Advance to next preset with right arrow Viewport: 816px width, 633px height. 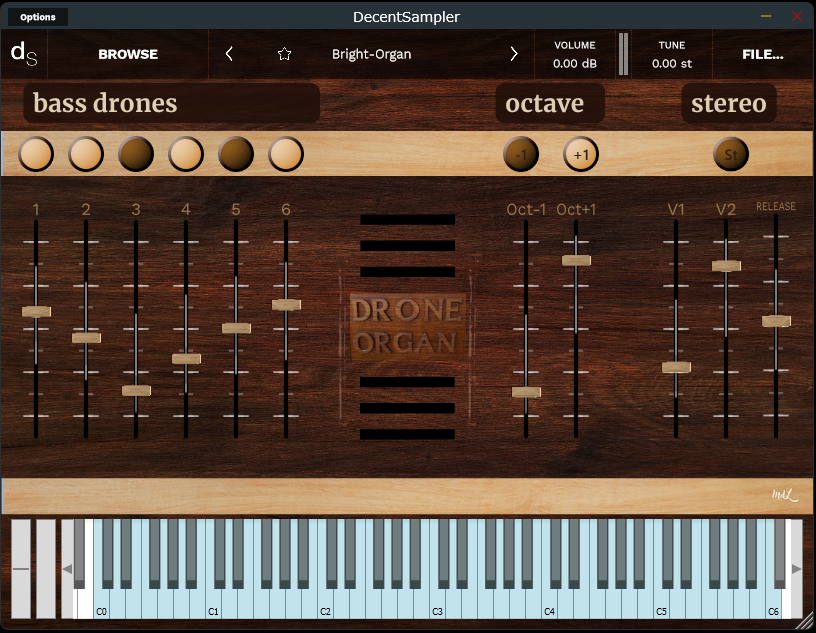(514, 54)
